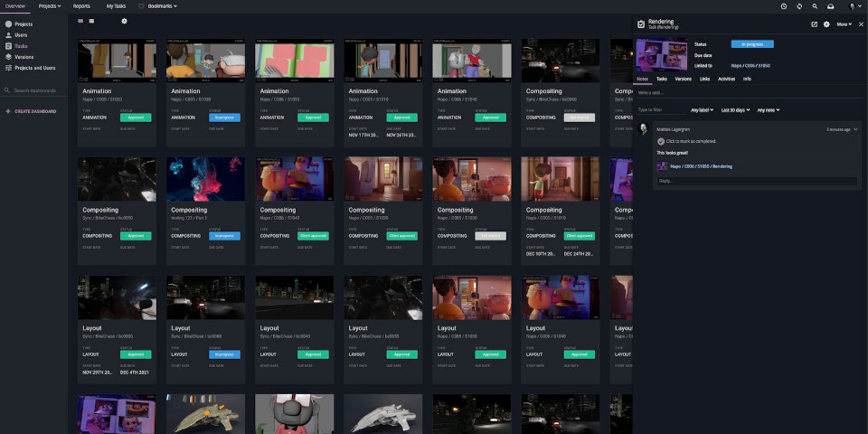Screen dimensions: 868x434
Task: Mark Mattias Lagergren's note as completed
Action: pyautogui.click(x=661, y=142)
